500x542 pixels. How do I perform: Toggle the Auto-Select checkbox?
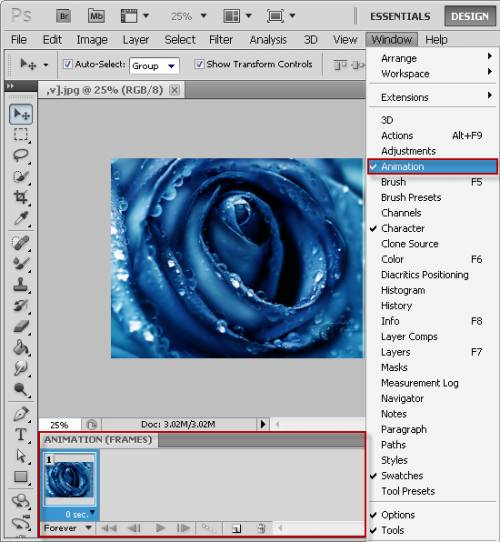tap(68, 64)
